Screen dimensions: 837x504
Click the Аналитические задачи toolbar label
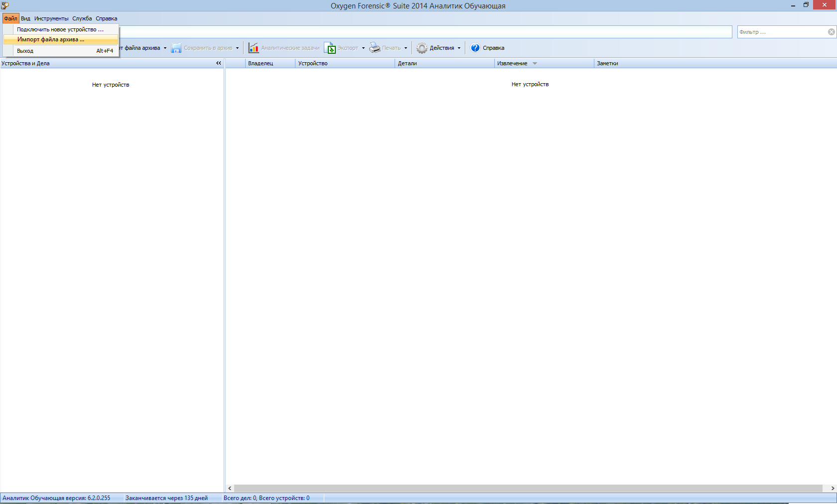point(290,48)
